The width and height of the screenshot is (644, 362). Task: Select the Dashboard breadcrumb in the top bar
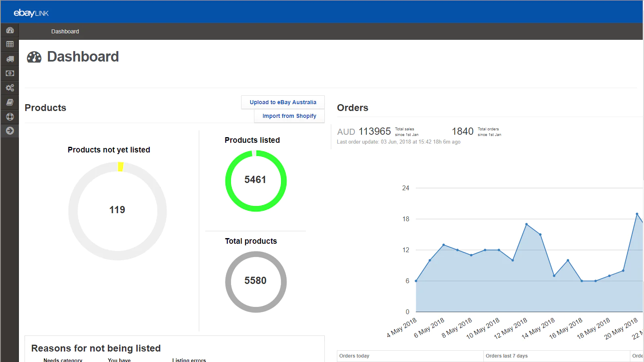pos(65,31)
